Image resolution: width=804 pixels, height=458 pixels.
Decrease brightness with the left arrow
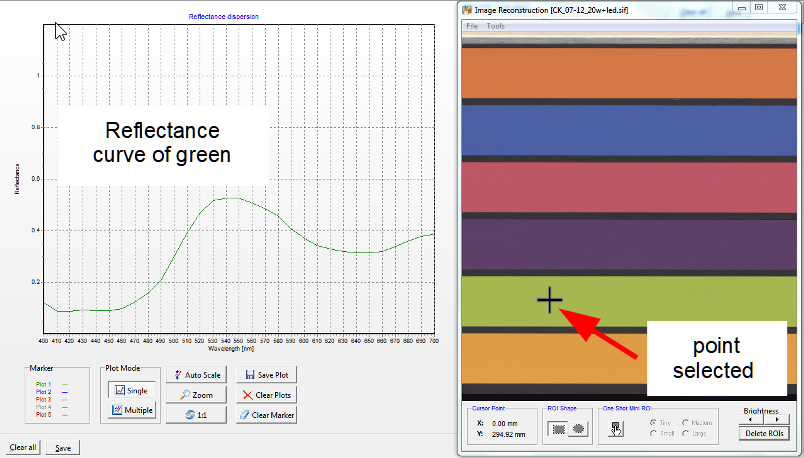[x=750, y=420]
